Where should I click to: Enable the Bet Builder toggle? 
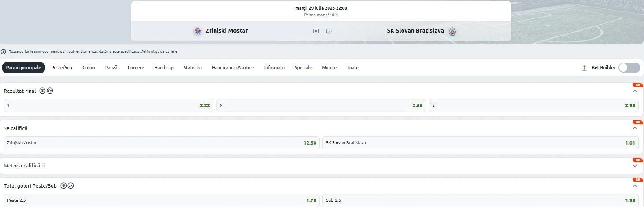pos(629,68)
